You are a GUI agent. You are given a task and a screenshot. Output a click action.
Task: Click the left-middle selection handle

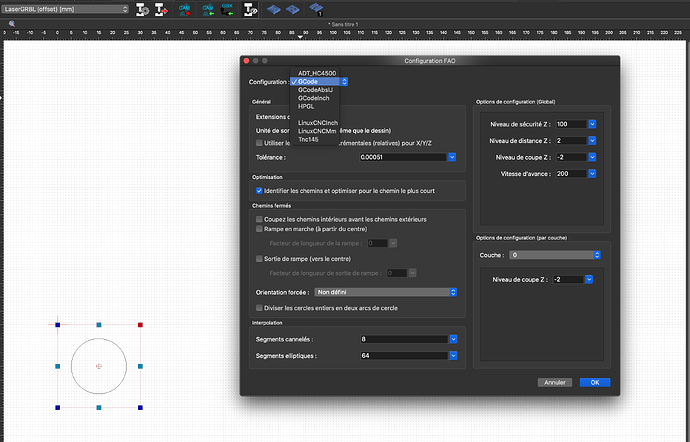click(x=58, y=366)
